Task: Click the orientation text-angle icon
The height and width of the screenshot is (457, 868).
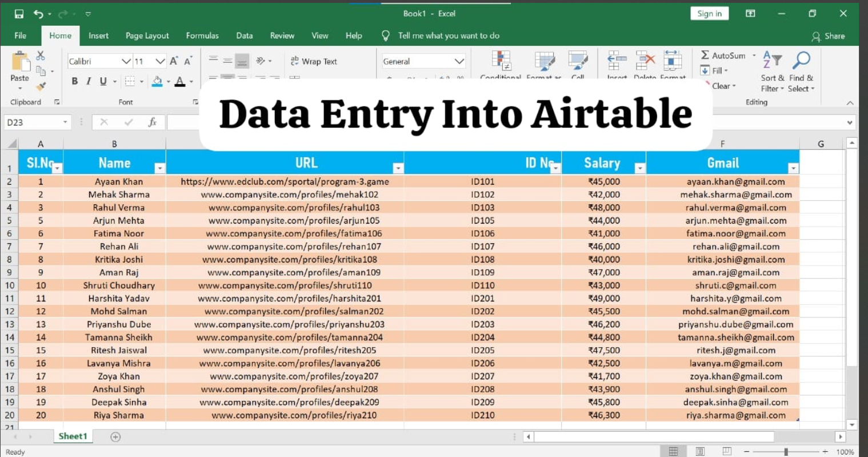Action: point(261,61)
